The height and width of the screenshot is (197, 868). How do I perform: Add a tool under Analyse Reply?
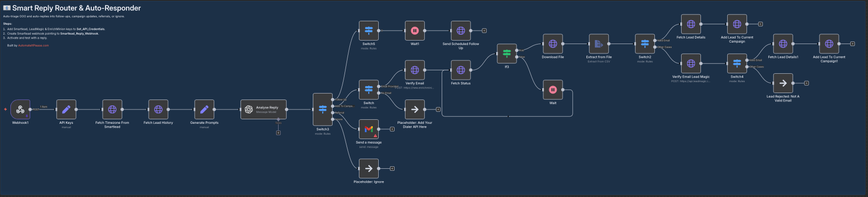(x=278, y=133)
